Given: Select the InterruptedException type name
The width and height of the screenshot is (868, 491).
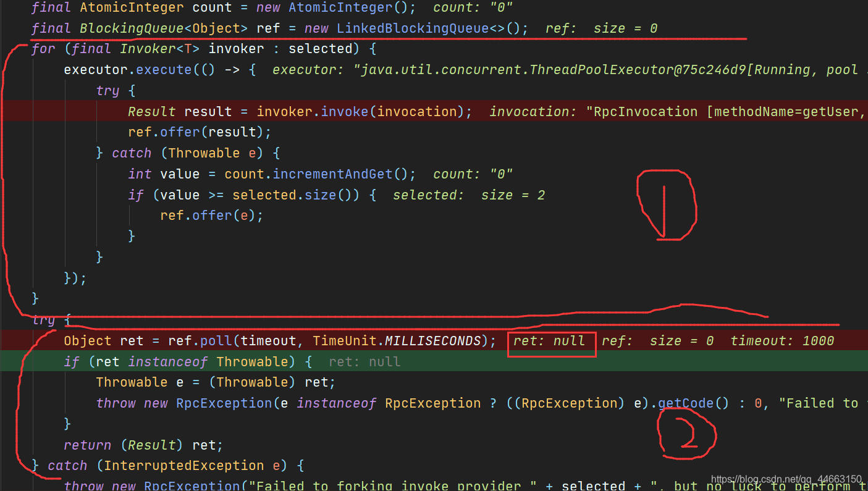Looking at the screenshot, I should pos(184,466).
